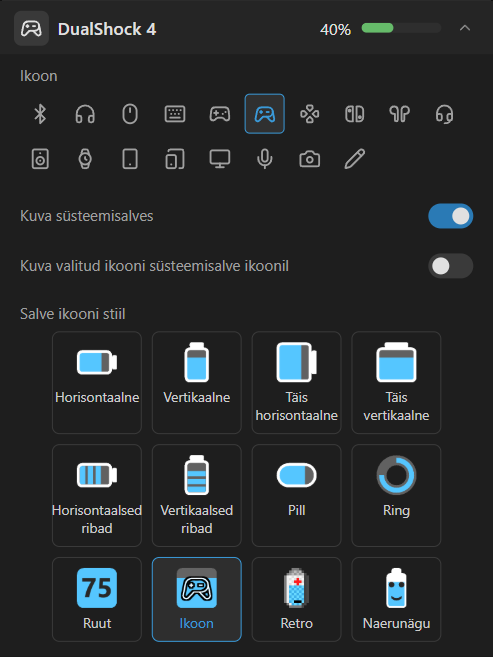Image resolution: width=493 pixels, height=657 pixels.
Task: Select the speaker icon
Action: pyautogui.click(x=40, y=159)
